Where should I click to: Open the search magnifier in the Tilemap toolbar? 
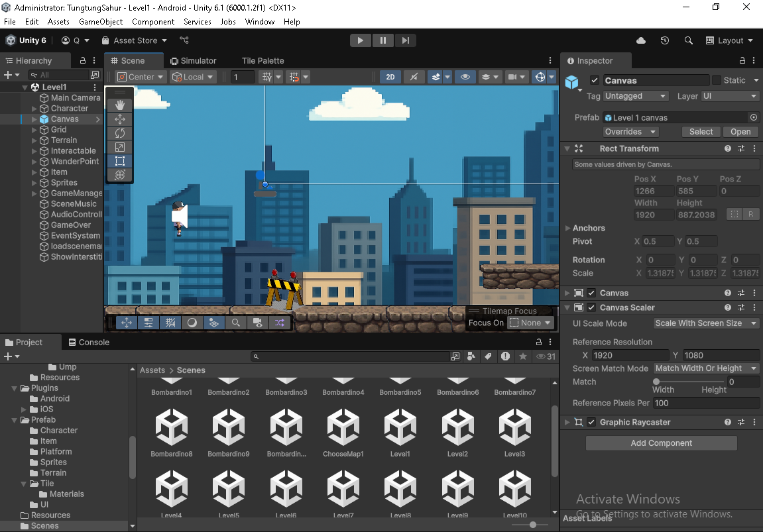tap(235, 323)
